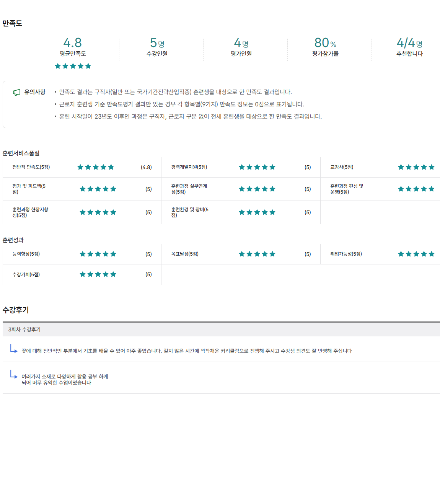This screenshot has width=440, height=504.
Task: Click the 훈련과정 현장지향성 score (5)
Action: [x=148, y=212]
